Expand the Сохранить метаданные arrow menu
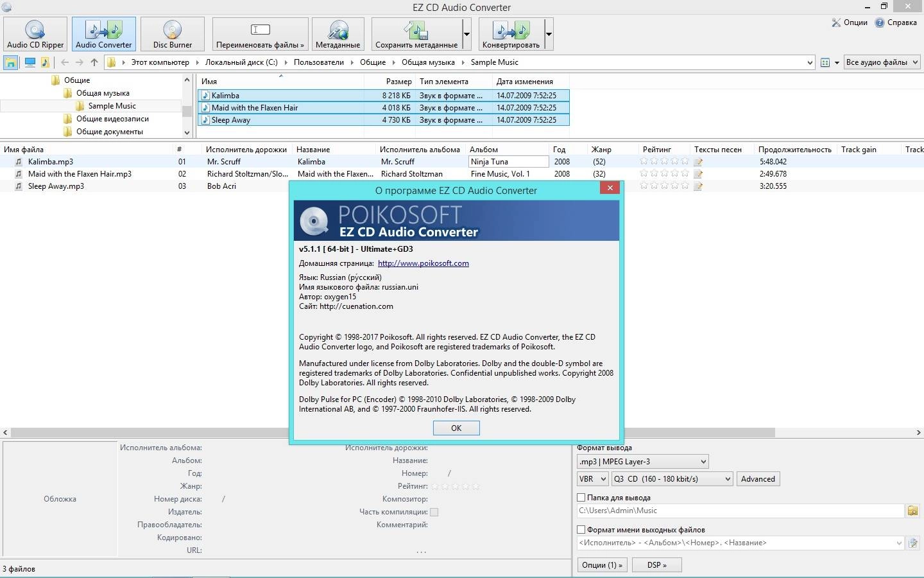This screenshot has width=924, height=578. click(466, 33)
